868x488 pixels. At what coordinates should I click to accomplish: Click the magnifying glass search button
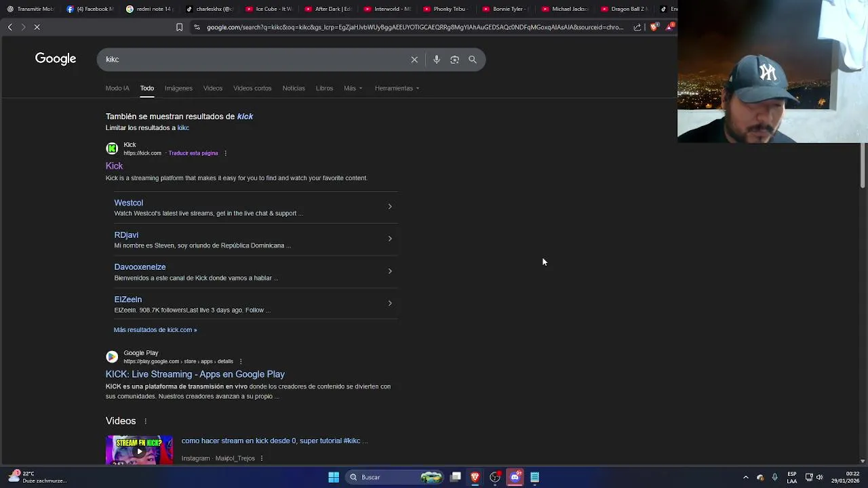pos(473,60)
